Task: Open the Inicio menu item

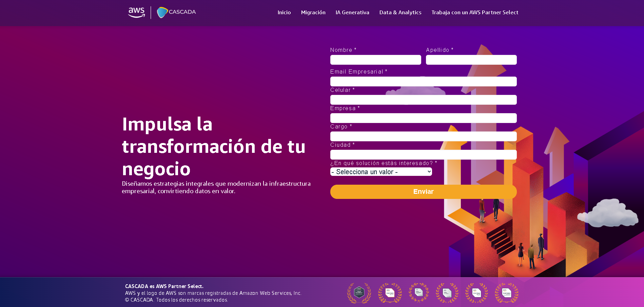Action: 284,13
